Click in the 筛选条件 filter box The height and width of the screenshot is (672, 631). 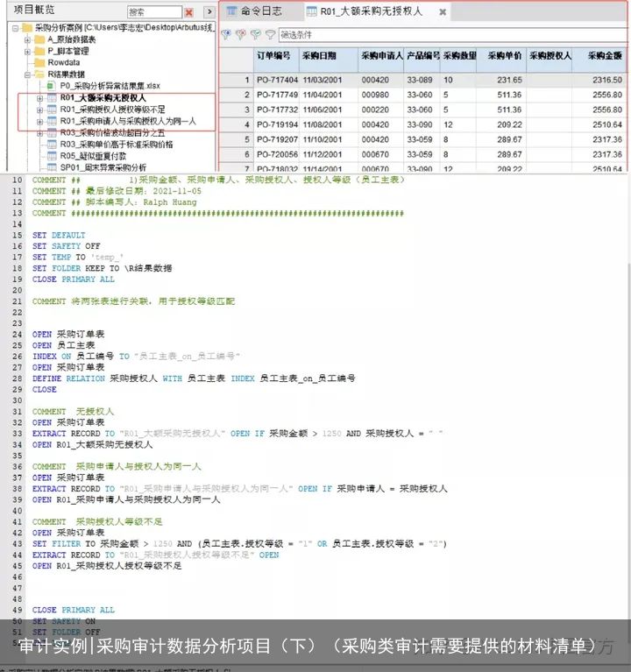pos(452,35)
